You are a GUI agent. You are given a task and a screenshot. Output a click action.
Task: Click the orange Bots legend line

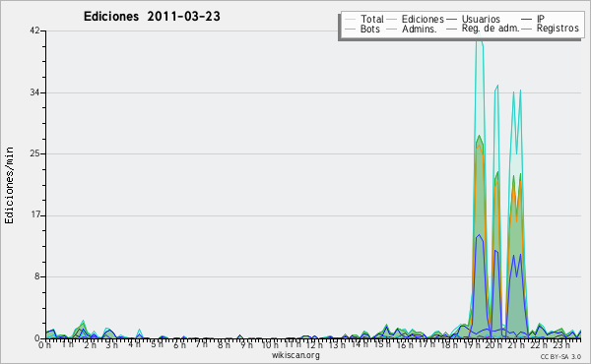pos(350,29)
